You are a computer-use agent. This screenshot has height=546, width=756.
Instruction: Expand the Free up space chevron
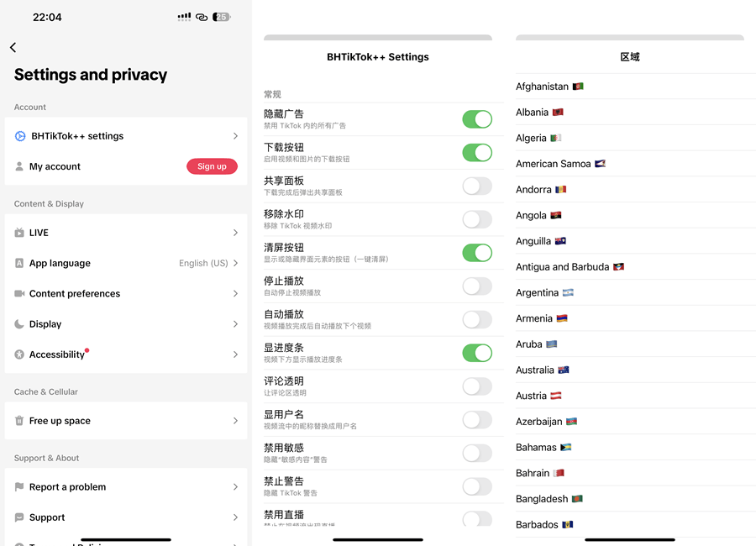click(236, 420)
